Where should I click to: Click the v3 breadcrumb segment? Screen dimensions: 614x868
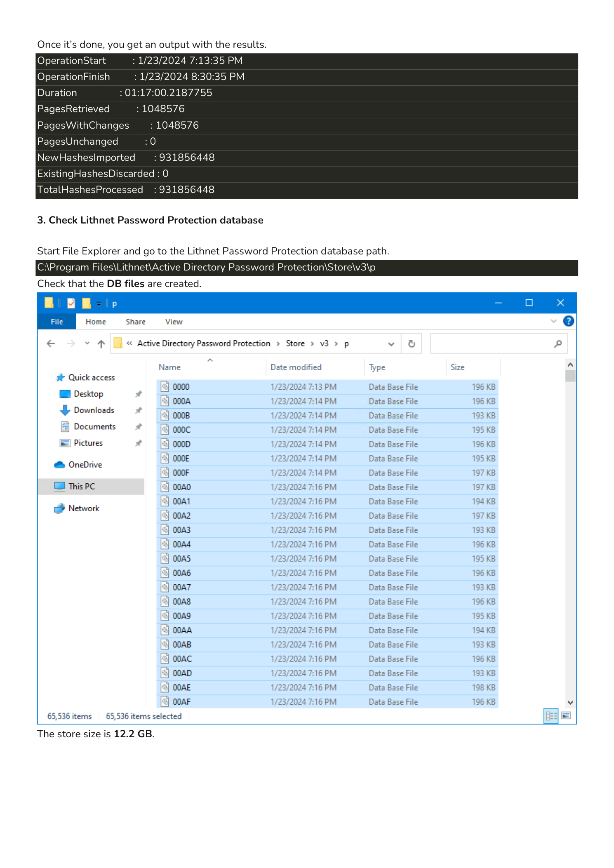pyautogui.click(x=324, y=343)
